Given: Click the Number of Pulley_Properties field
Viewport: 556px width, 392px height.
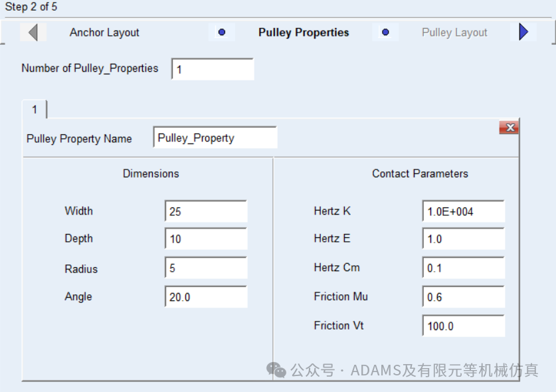Looking at the screenshot, I should (213, 69).
